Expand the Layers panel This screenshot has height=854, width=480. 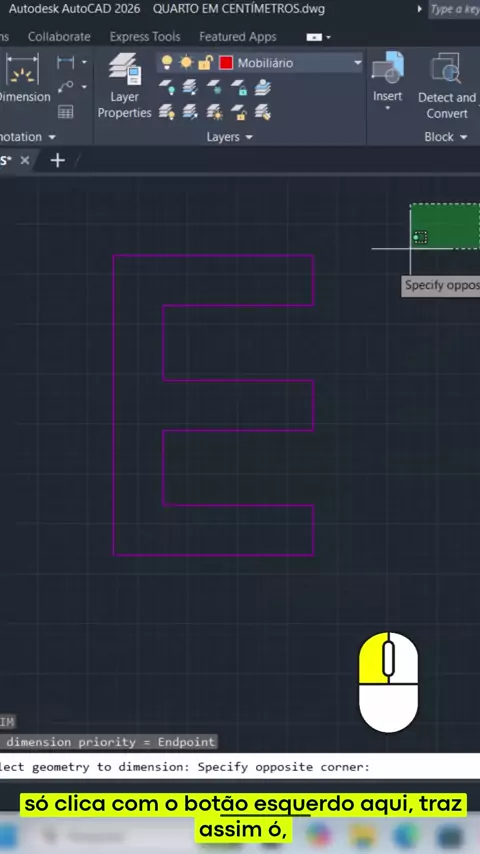(x=229, y=137)
